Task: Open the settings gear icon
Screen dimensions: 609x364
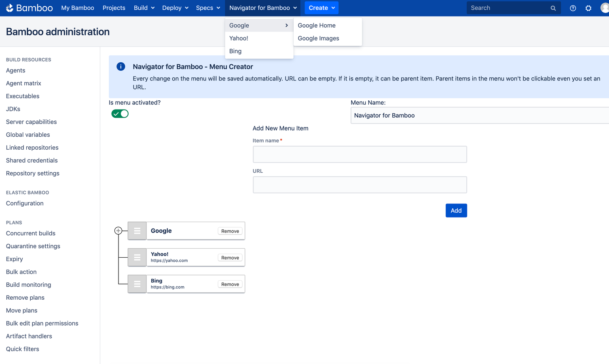Action: pyautogui.click(x=588, y=8)
